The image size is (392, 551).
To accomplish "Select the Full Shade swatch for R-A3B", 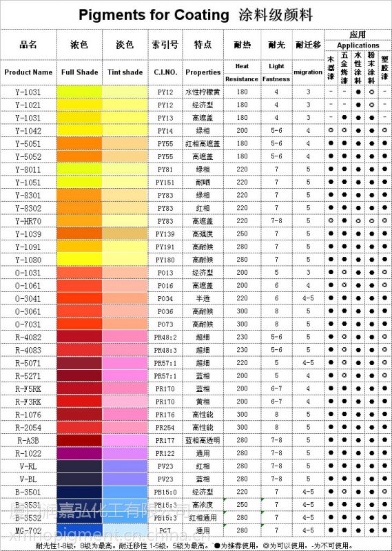I will (x=79, y=440).
